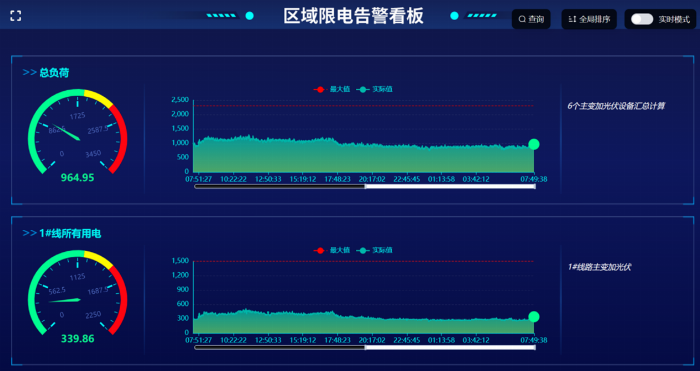Click the 1,500 axis label on 1#线所有用电 chart
700x371 pixels.
click(180, 261)
